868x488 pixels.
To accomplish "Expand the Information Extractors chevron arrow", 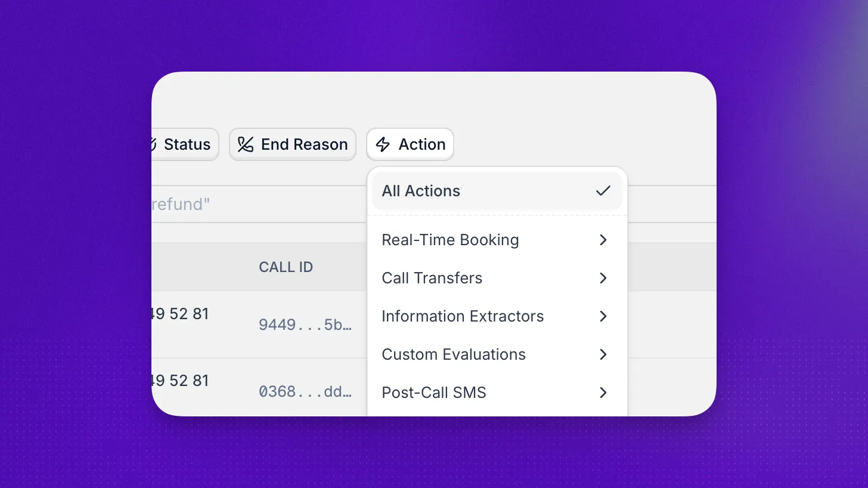I will (x=603, y=316).
